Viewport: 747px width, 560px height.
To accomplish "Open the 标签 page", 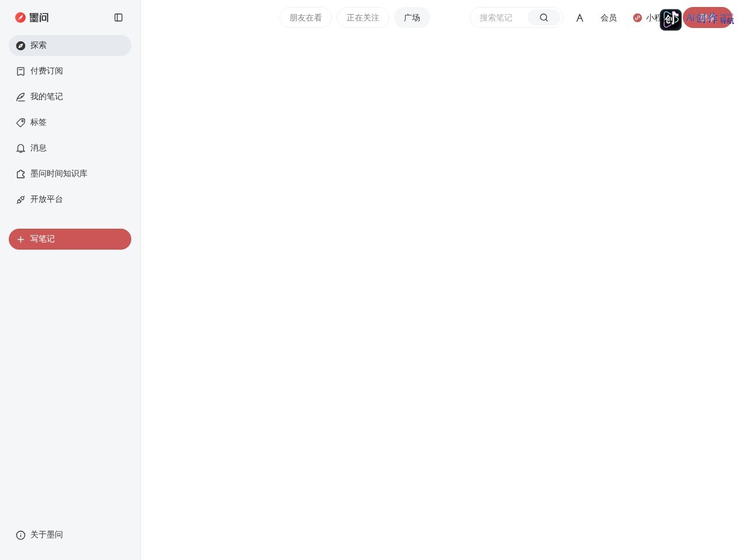I will (x=70, y=123).
